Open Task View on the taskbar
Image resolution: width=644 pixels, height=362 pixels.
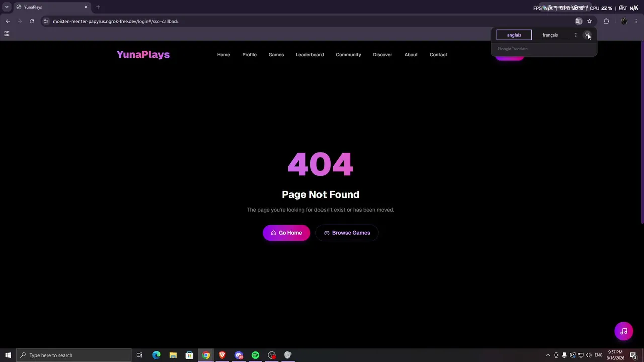coord(139,355)
